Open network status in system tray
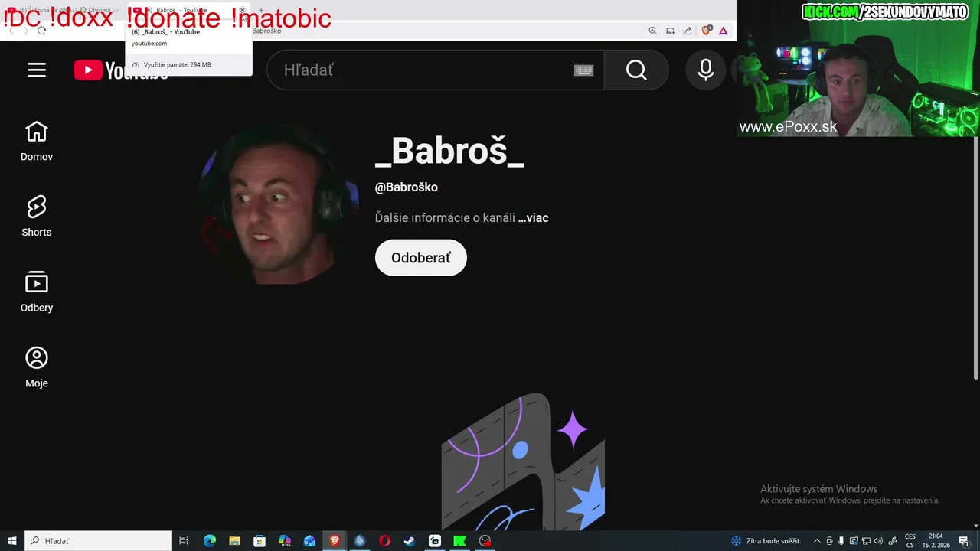Image resolution: width=980 pixels, height=551 pixels. tap(866, 541)
